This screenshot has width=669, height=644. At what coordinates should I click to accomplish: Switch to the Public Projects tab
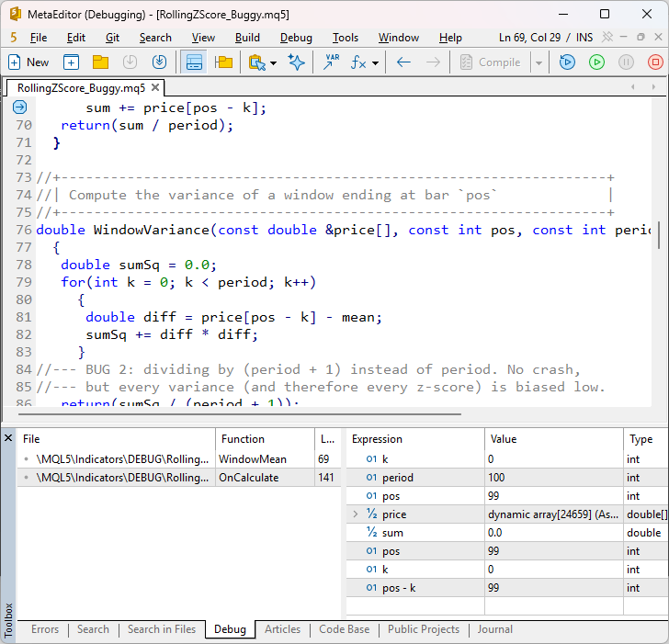pyautogui.click(x=424, y=629)
